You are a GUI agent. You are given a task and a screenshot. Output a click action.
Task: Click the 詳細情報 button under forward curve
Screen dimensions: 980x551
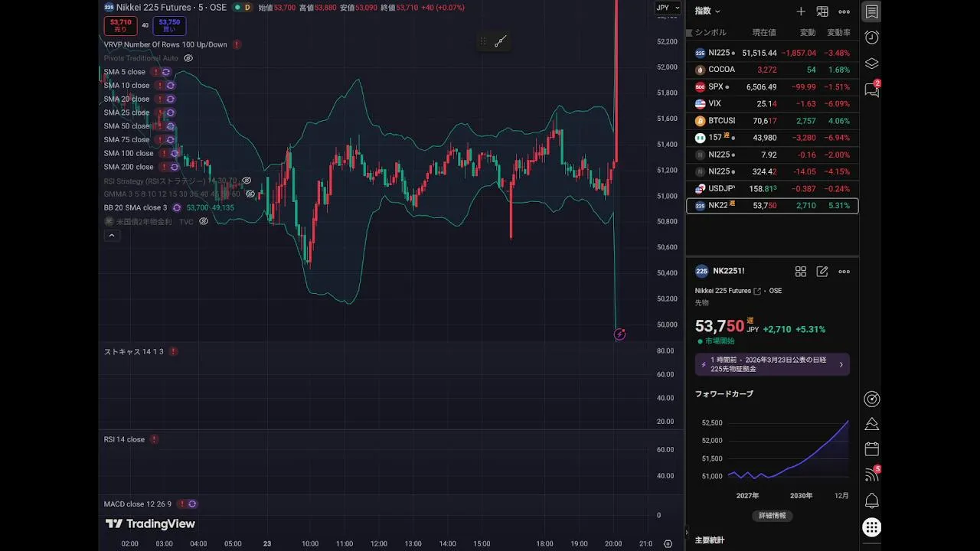click(x=772, y=516)
